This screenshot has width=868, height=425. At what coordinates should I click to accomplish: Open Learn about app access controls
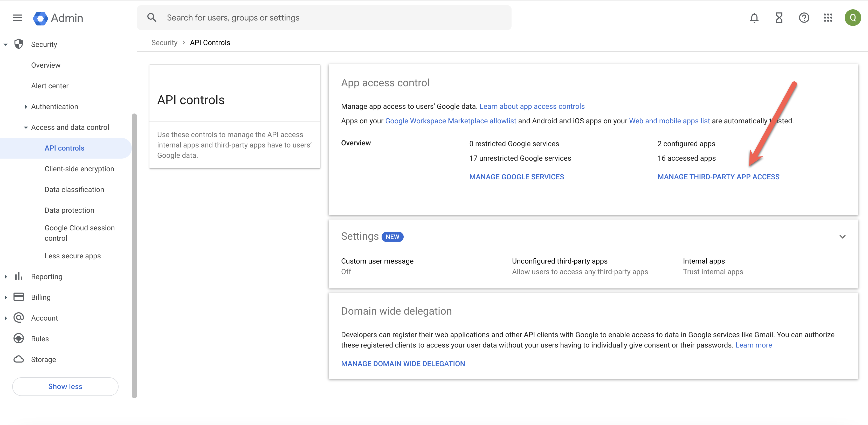tap(532, 106)
